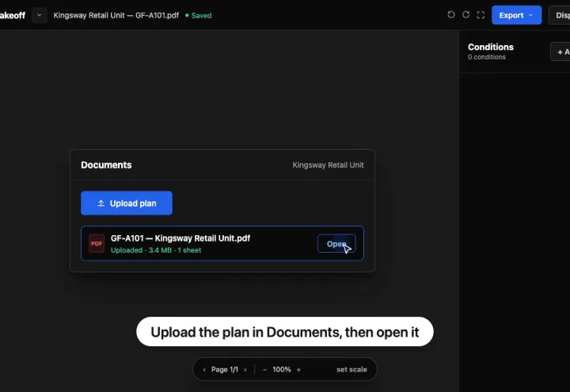Click the 100% zoom level value
Screen dimensions: 570x392
pos(282,370)
